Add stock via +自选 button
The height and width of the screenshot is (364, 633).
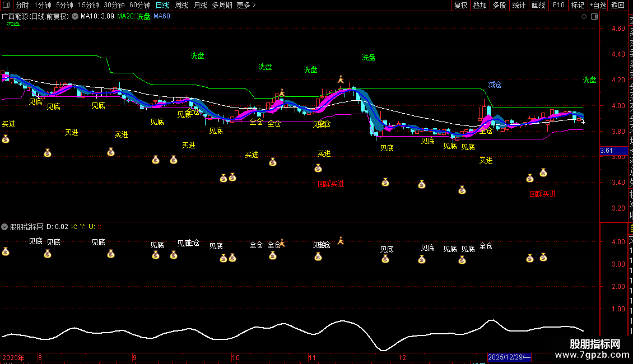(598, 5)
